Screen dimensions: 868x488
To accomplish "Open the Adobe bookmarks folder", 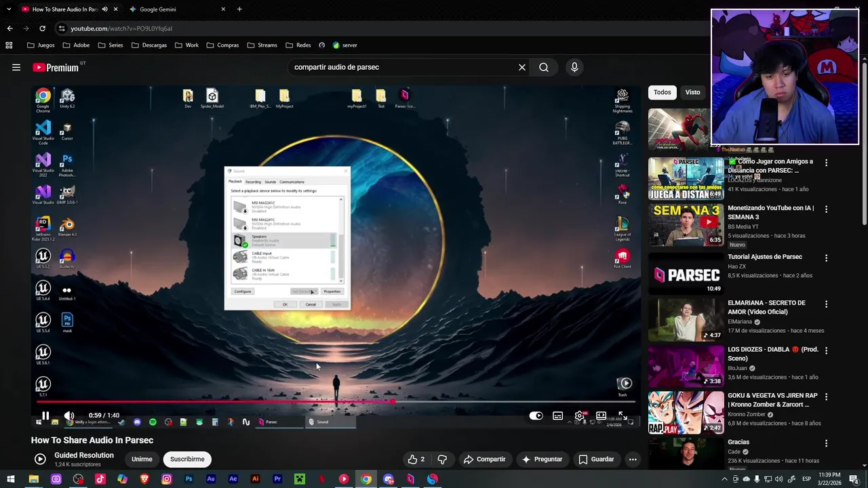I will click(76, 45).
